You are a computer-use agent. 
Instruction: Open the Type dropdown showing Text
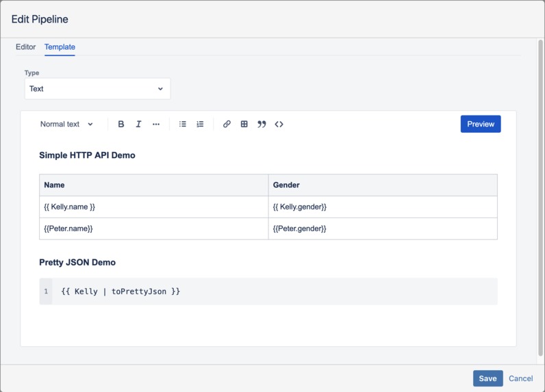point(97,88)
